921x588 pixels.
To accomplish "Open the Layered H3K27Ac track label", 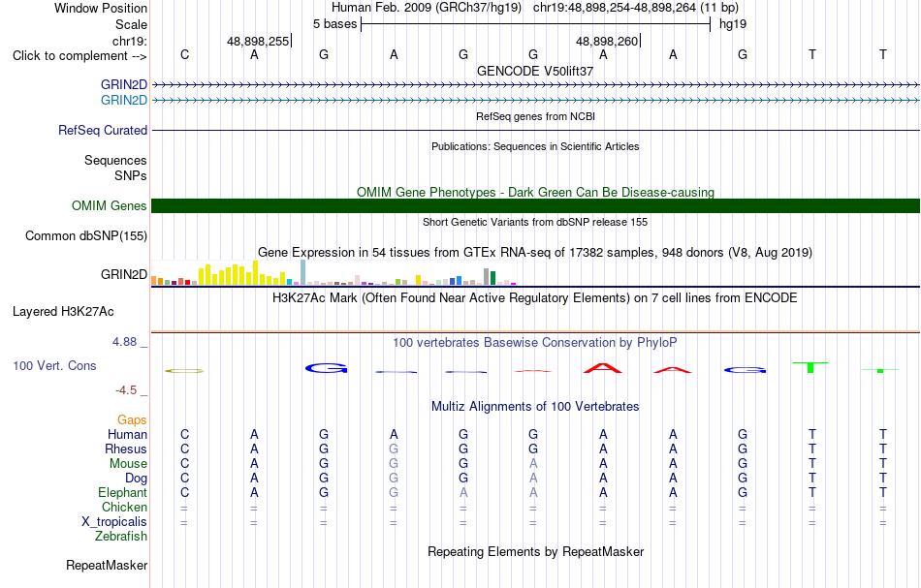I will pyautogui.click(x=63, y=312).
